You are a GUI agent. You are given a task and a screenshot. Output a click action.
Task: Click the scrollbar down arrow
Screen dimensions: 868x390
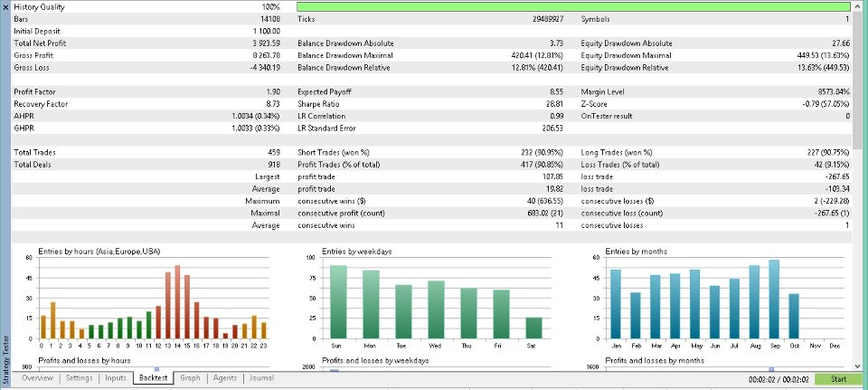pos(857,366)
